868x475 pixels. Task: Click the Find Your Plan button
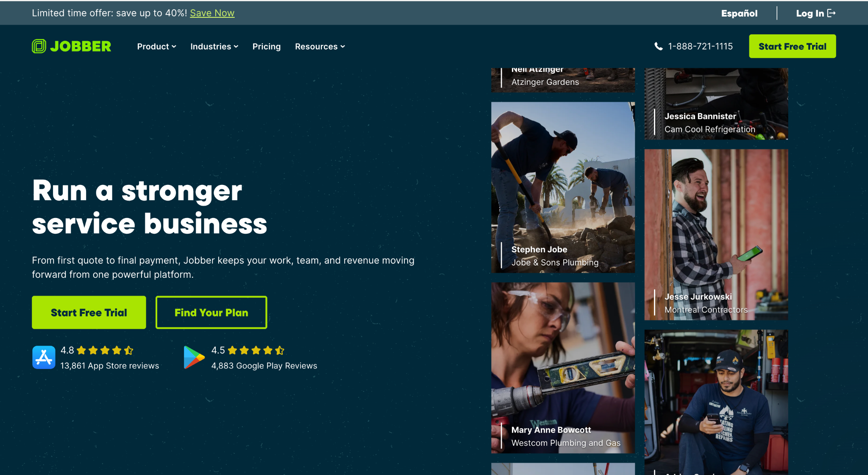[211, 313]
